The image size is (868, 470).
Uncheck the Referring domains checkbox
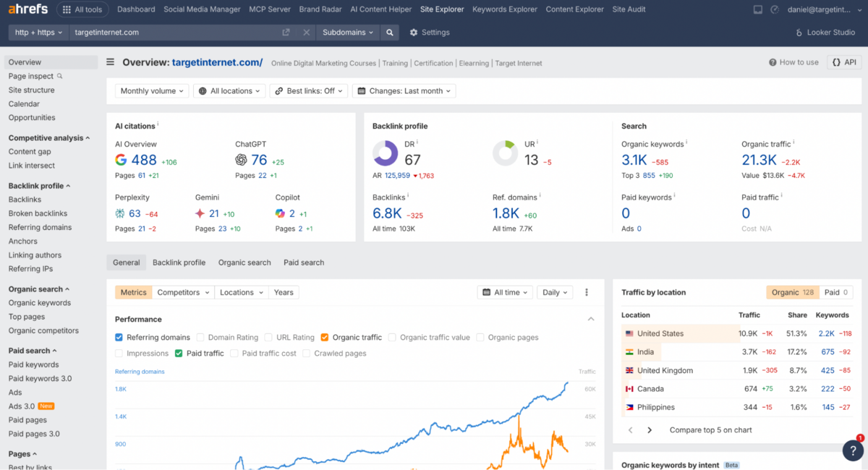[x=119, y=337]
